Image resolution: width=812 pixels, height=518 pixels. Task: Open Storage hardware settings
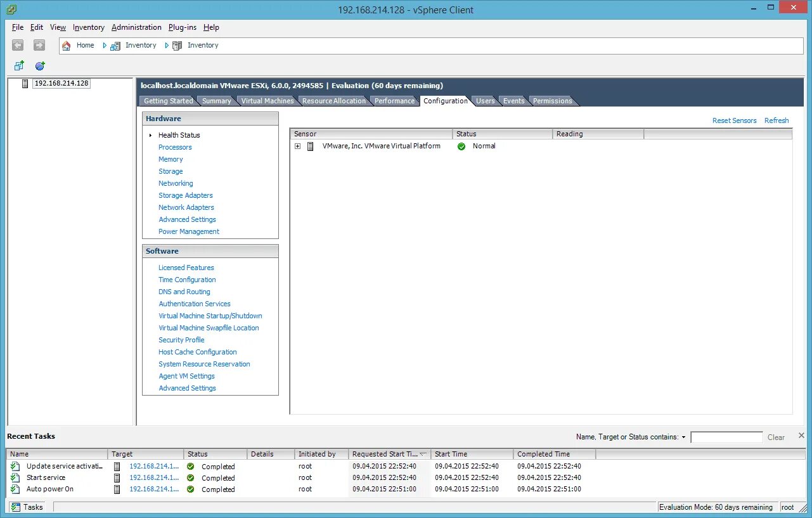(x=171, y=171)
